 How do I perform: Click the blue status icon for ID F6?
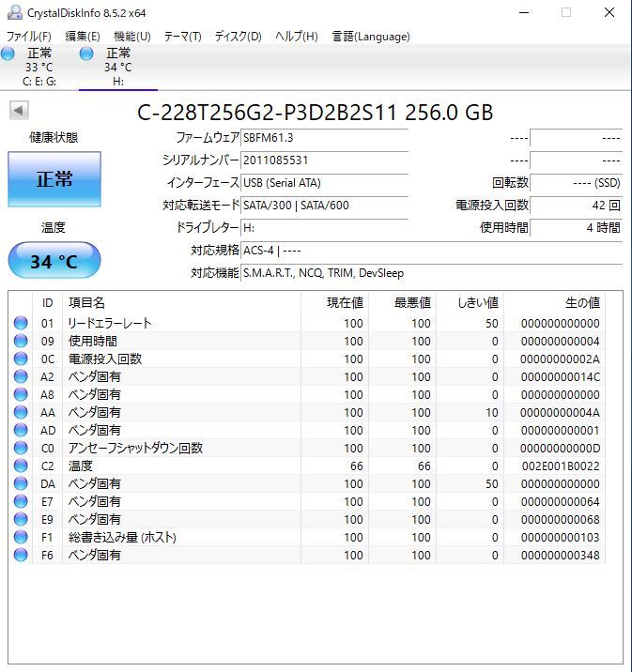(x=21, y=555)
